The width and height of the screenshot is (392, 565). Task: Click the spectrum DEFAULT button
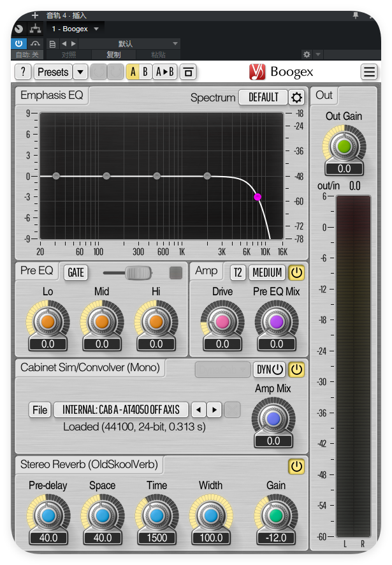[263, 98]
